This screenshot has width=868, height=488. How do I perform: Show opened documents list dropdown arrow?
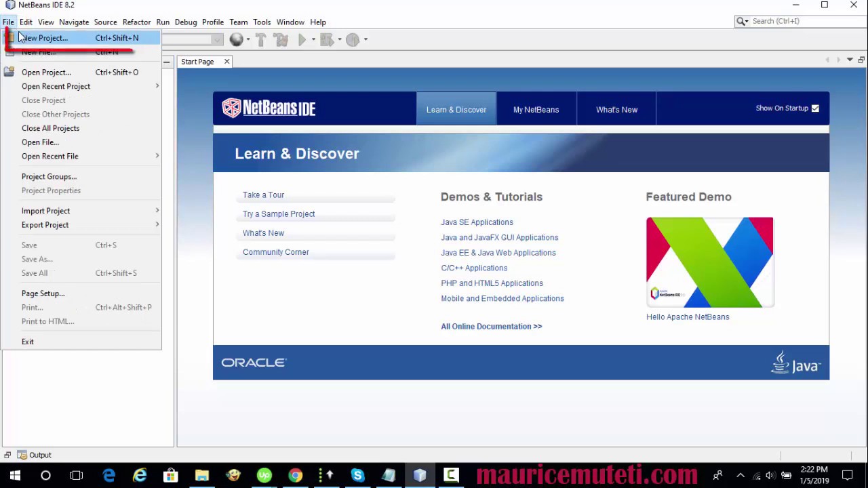point(850,60)
